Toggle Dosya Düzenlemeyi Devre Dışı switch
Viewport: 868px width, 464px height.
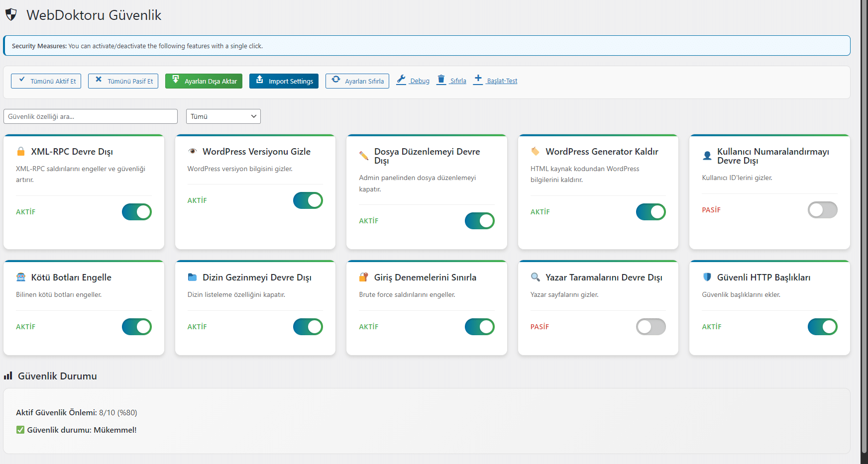point(480,221)
